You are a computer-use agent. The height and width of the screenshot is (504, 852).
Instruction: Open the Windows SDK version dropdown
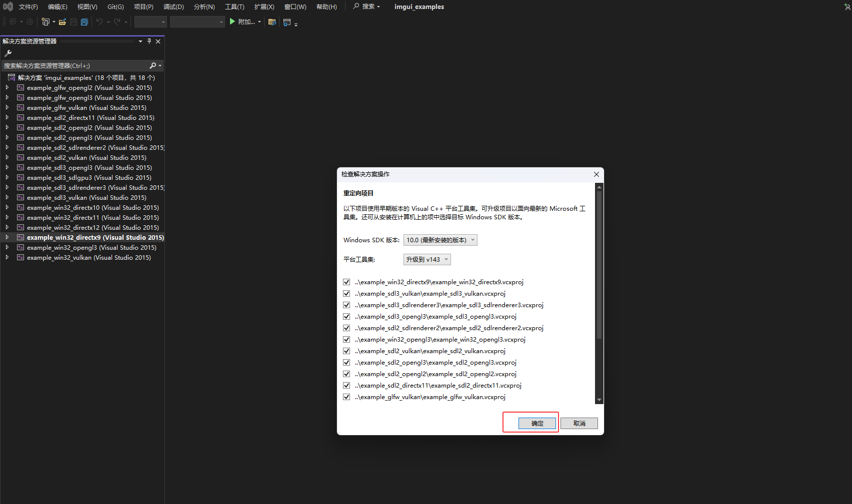click(440, 240)
